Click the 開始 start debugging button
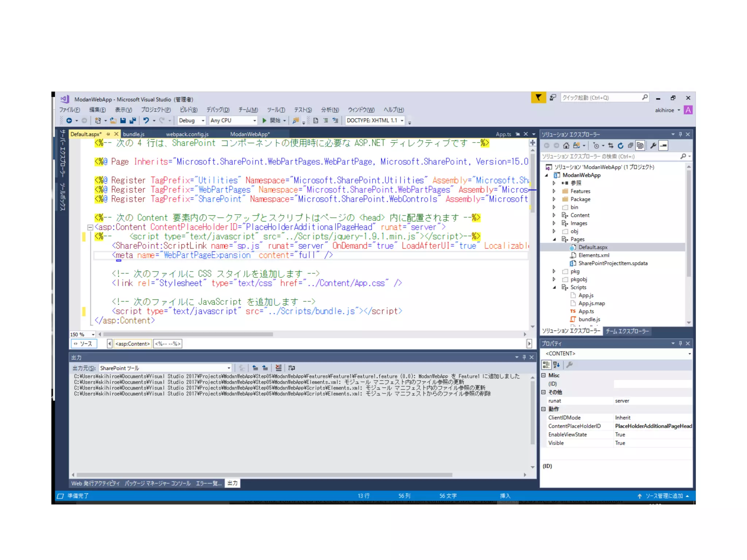 [x=272, y=120]
